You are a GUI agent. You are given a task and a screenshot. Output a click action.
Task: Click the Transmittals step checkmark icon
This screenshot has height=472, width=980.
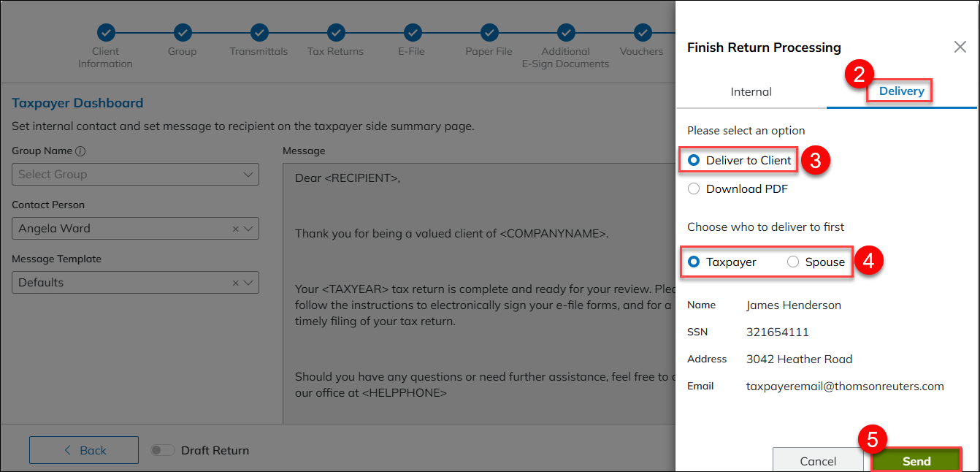pos(259,32)
